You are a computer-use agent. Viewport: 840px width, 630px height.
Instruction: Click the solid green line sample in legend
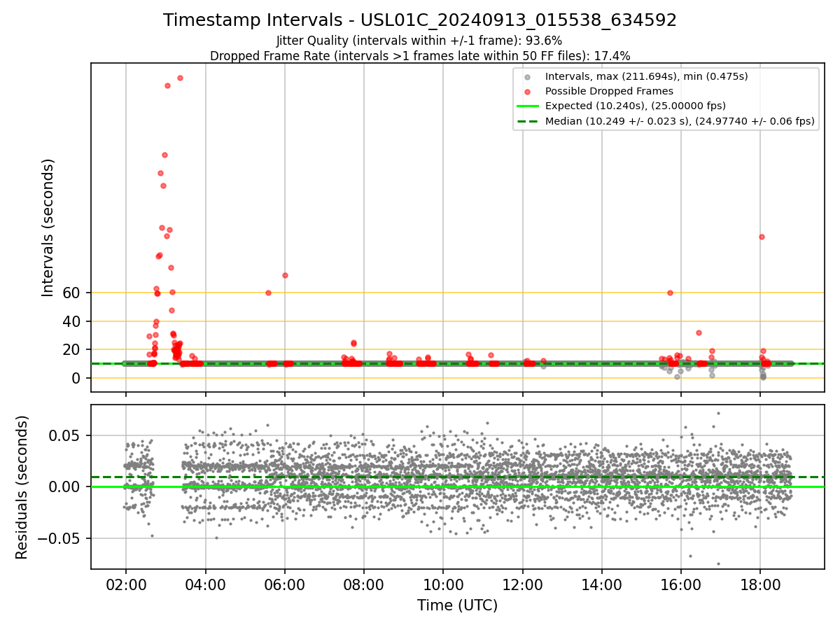click(x=528, y=106)
